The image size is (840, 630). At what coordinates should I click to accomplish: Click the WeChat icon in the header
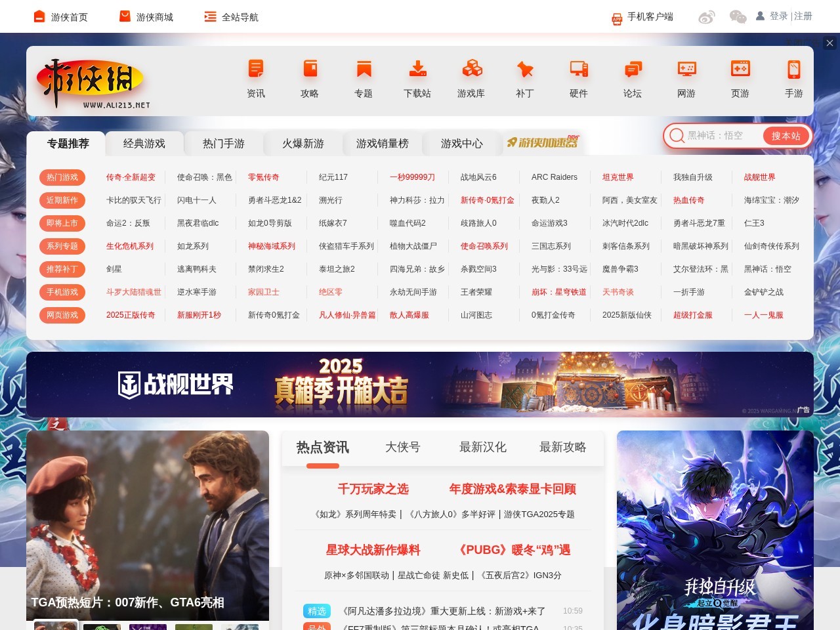[736, 17]
